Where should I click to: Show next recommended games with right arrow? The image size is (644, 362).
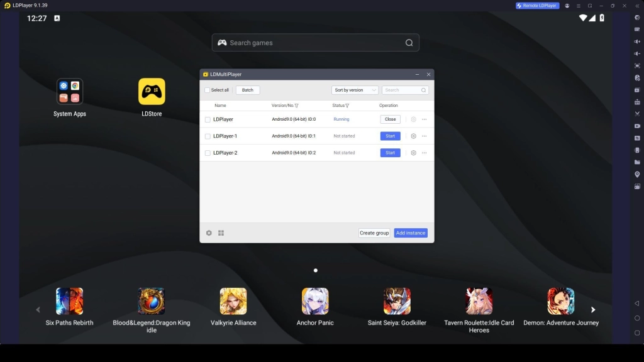pyautogui.click(x=593, y=309)
